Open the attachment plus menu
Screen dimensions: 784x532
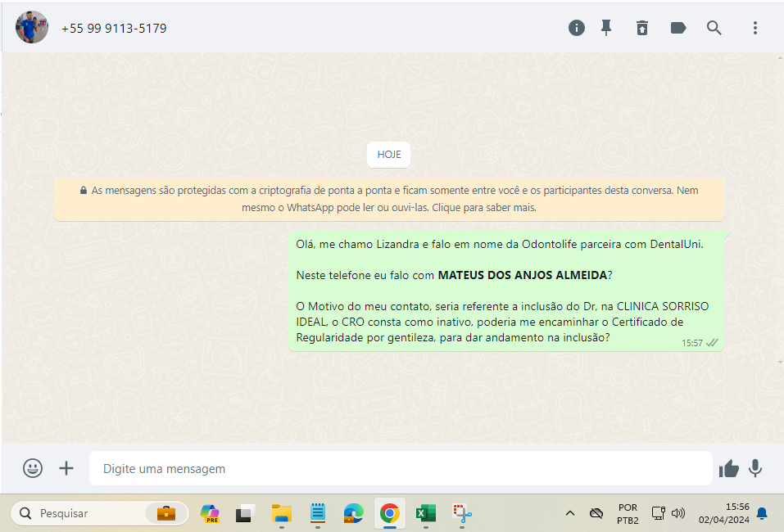[x=66, y=468]
